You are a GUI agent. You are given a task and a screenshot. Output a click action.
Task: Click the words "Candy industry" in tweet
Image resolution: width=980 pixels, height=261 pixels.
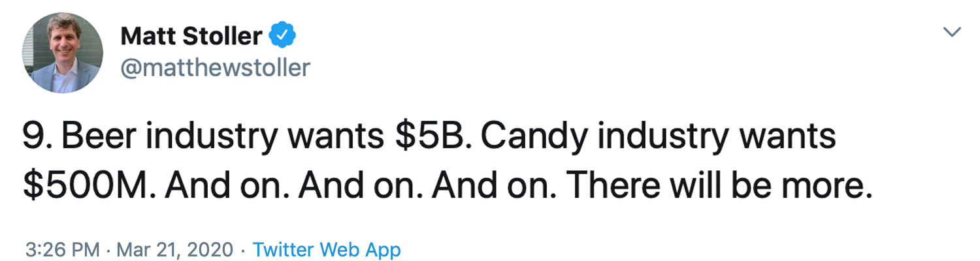[608, 138]
